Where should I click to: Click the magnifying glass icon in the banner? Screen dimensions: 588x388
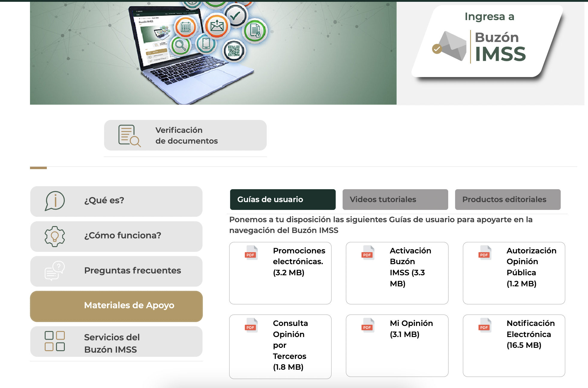click(x=180, y=45)
